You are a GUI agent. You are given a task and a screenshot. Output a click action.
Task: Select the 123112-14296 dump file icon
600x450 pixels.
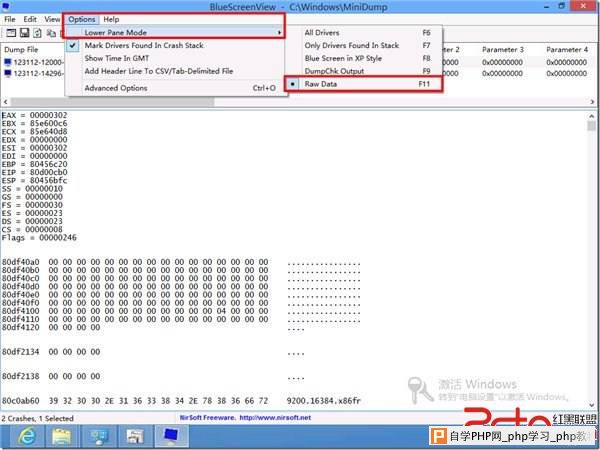[x=8, y=73]
